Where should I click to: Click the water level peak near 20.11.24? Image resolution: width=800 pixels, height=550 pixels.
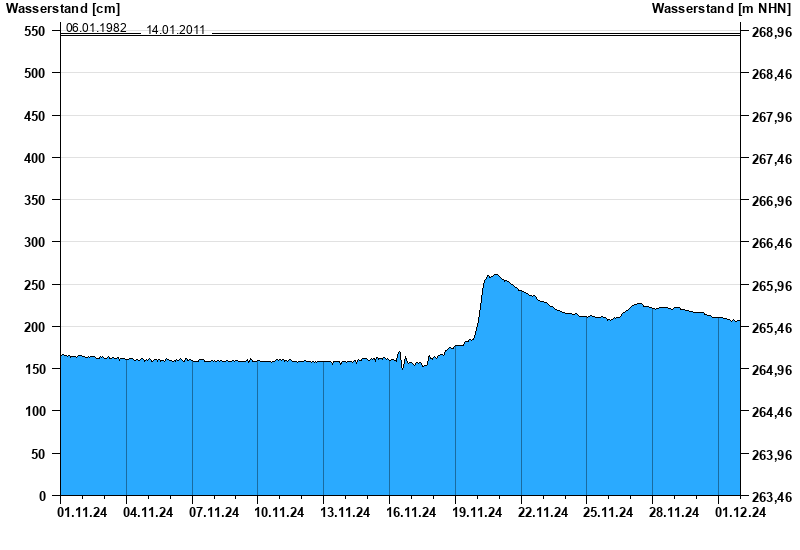pos(494,275)
